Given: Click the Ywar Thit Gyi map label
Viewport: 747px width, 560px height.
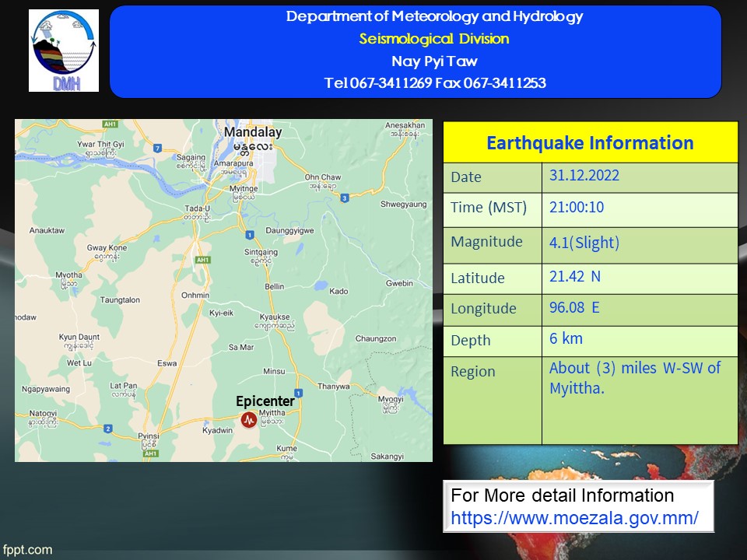Looking at the screenshot, I should coord(100,144).
